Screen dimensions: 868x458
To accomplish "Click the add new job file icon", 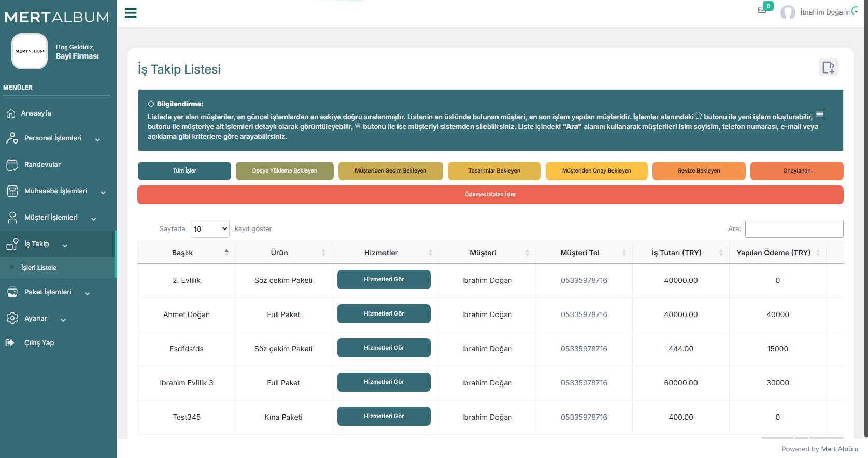I will click(x=828, y=67).
